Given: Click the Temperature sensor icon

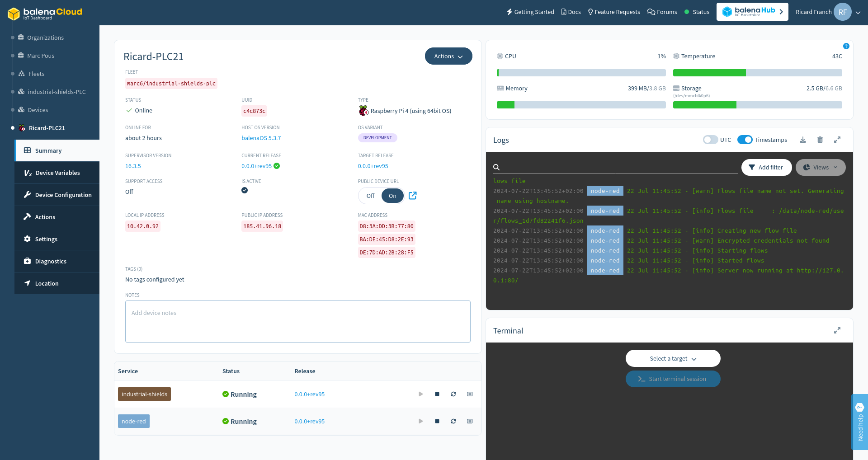Looking at the screenshot, I should (676, 56).
